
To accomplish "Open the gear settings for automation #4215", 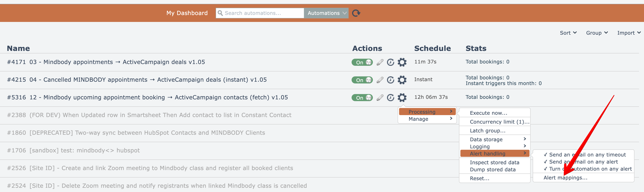I will click(402, 80).
